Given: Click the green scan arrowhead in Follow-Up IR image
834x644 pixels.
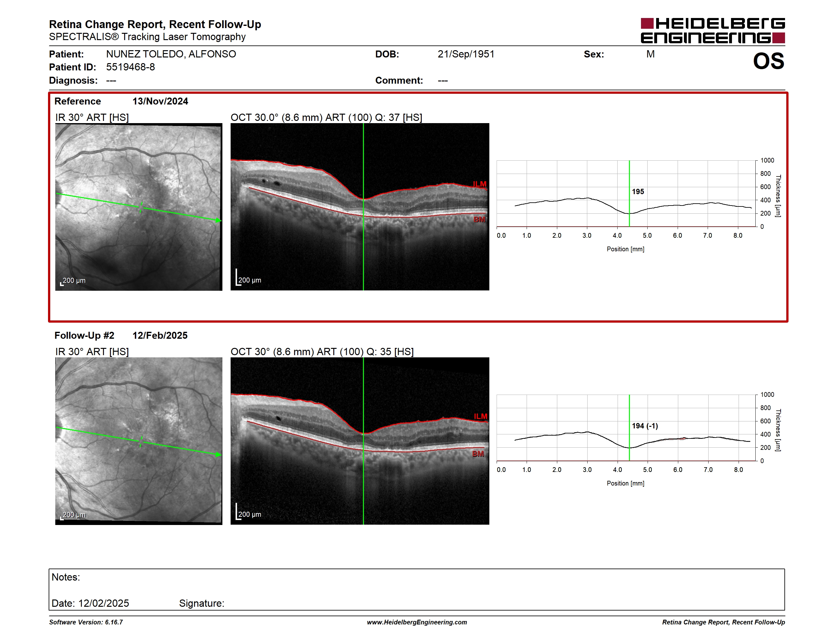Looking at the screenshot, I should 218,455.
